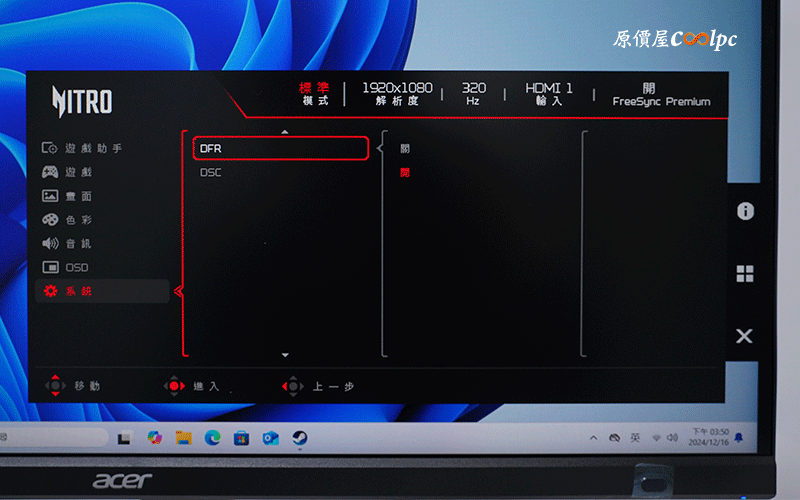Screen dimensions: 800x500
Task: Click the taskbar volume speaker icon
Action: (x=672, y=438)
